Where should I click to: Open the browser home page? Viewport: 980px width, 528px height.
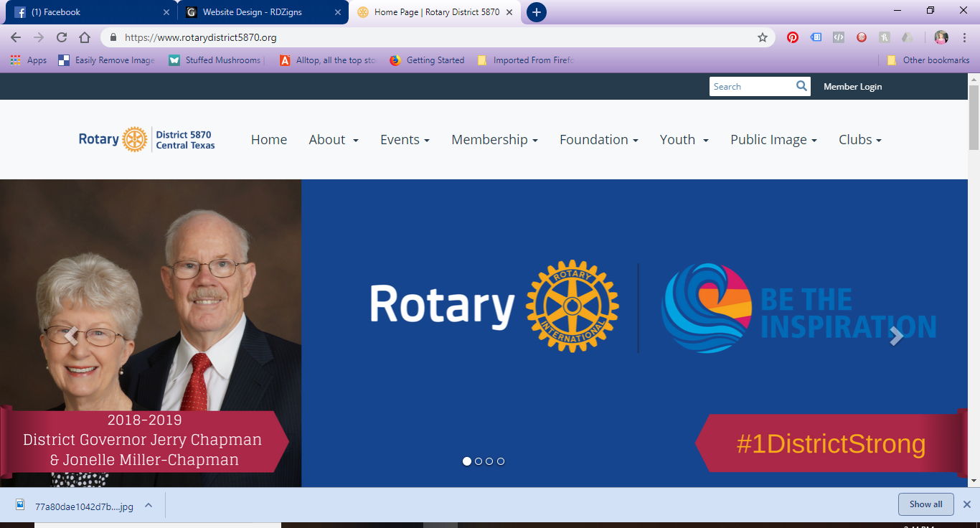(x=85, y=37)
